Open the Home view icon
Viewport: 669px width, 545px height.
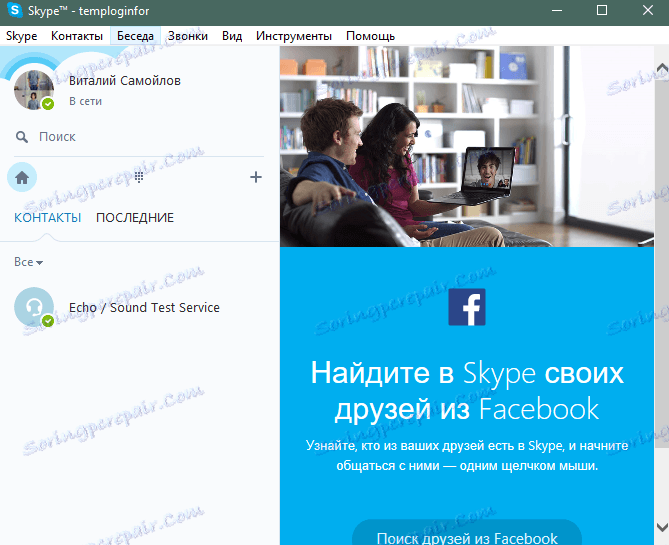(22, 177)
